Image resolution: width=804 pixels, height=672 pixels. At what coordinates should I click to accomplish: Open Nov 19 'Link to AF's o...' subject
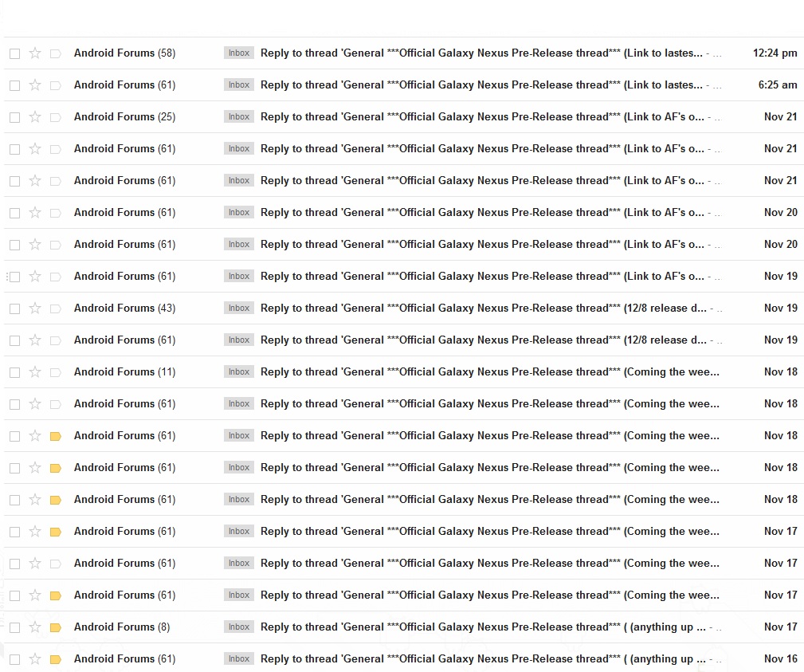pos(483,276)
